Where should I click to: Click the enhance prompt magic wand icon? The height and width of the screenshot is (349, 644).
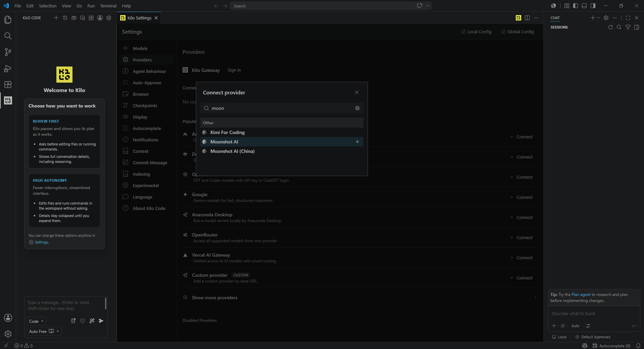(92, 321)
